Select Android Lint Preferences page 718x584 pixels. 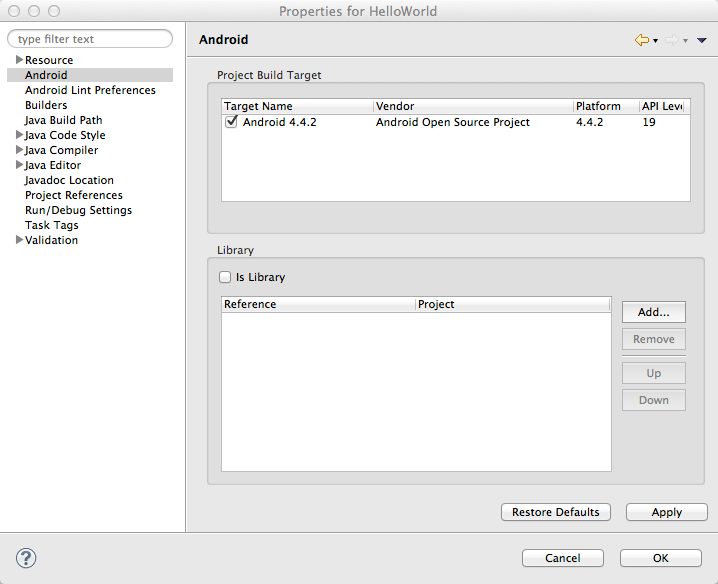pos(90,90)
